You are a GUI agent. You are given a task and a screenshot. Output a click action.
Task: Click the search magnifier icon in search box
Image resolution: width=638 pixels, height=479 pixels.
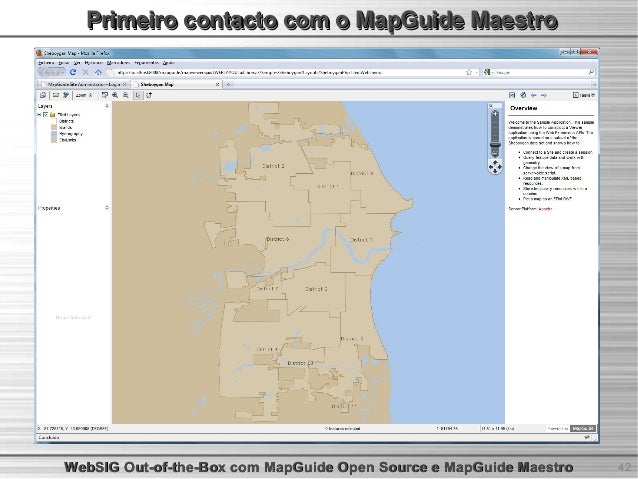click(x=591, y=72)
